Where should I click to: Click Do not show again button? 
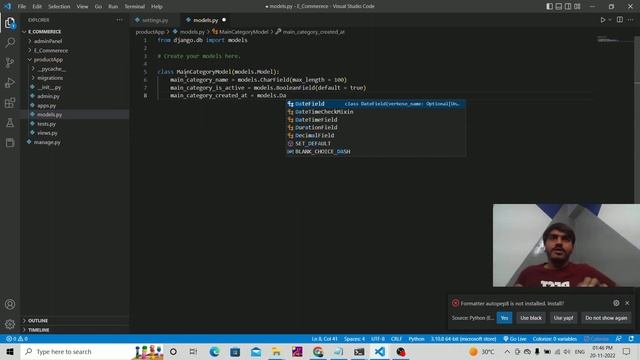coord(606,318)
